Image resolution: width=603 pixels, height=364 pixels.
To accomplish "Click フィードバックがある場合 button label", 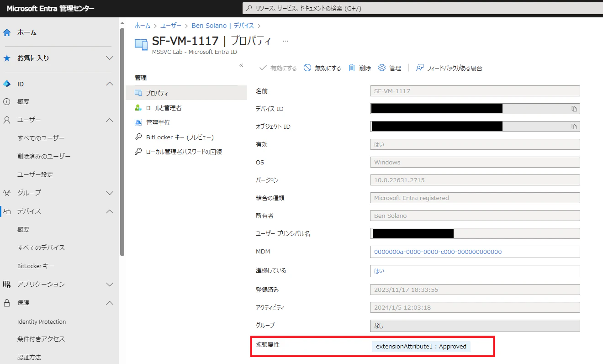I will click(455, 68).
